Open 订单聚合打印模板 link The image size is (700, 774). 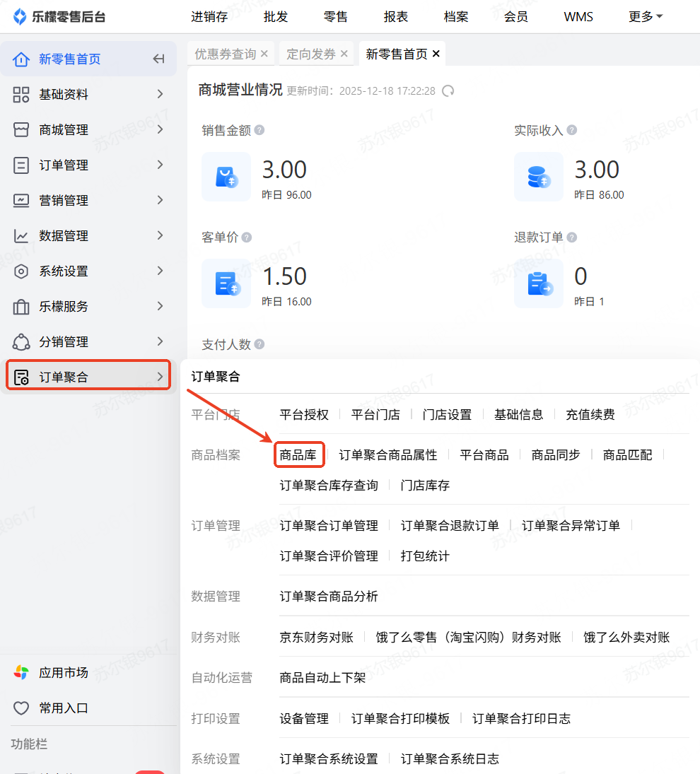tap(400, 718)
